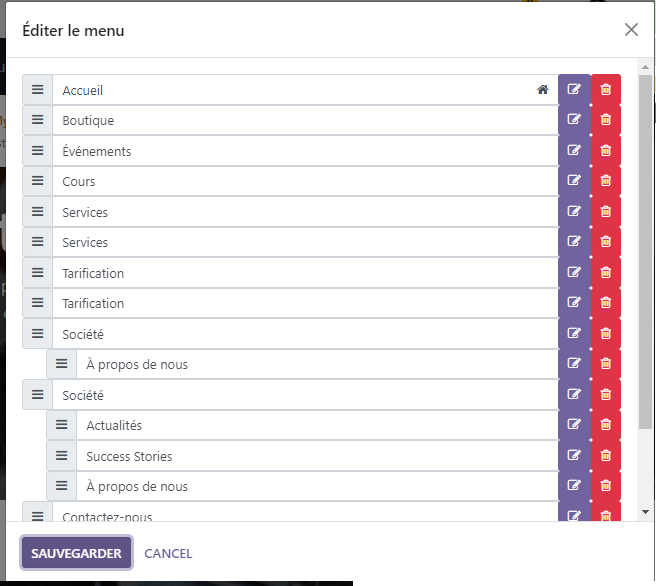Click the Sauvegarder button
Screen dimensions: 656x586
click(76, 553)
